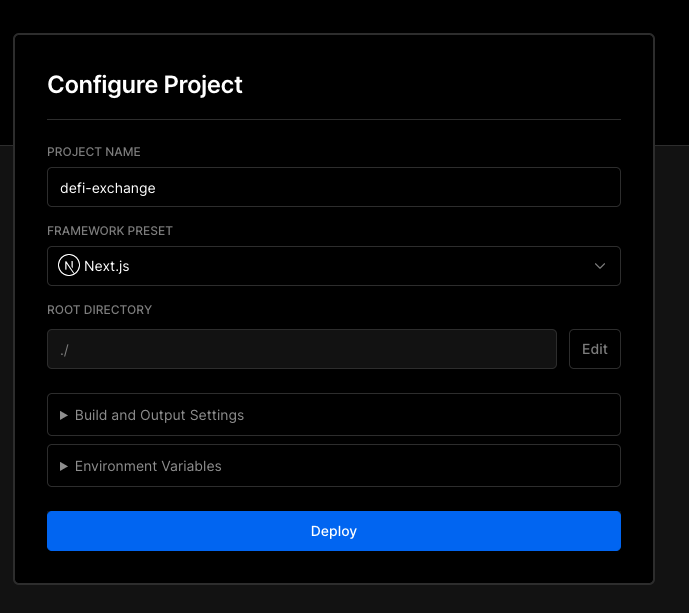The image size is (689, 613).
Task: Click the defi-exchange text in the name field
Action: tap(108, 187)
